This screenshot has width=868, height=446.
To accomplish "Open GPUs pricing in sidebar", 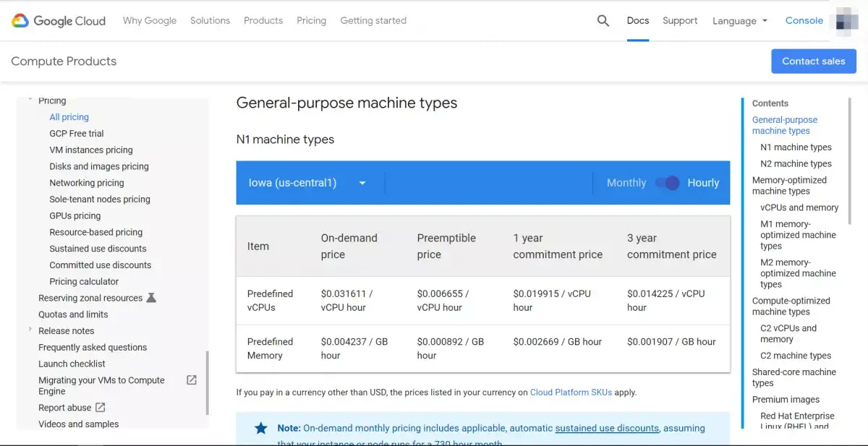I will [x=75, y=216].
